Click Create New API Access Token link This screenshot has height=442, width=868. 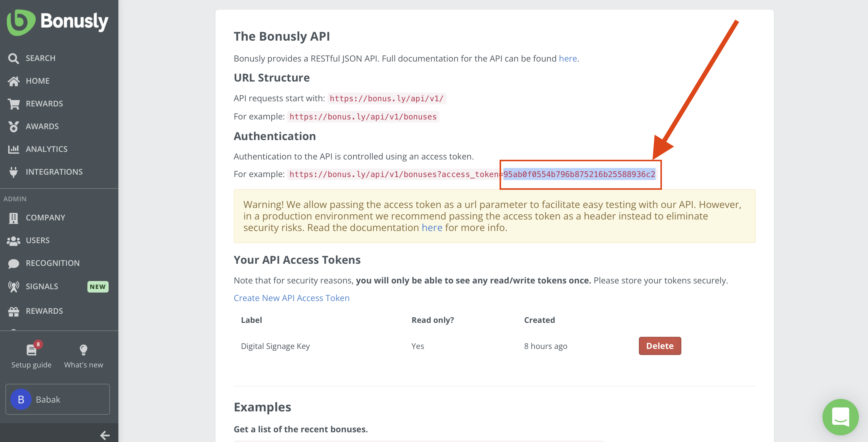click(291, 298)
